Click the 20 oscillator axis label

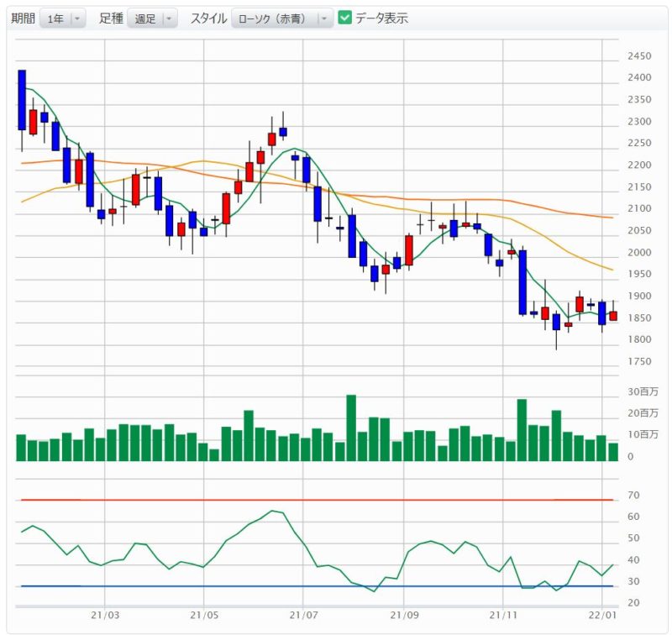(633, 603)
